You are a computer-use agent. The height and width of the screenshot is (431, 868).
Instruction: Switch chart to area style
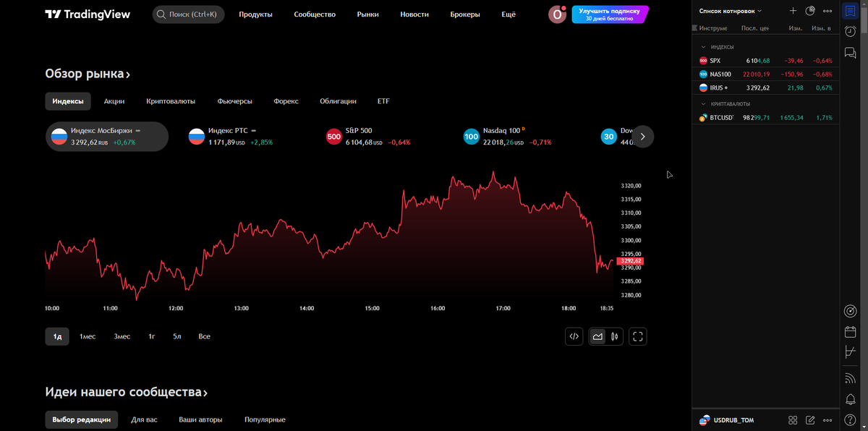coord(597,336)
